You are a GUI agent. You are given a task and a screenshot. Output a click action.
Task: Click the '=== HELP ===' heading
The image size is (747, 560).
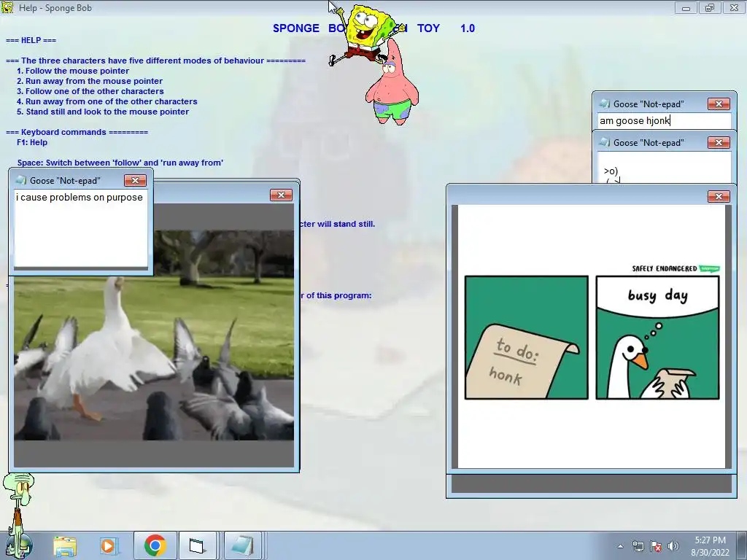(31, 41)
